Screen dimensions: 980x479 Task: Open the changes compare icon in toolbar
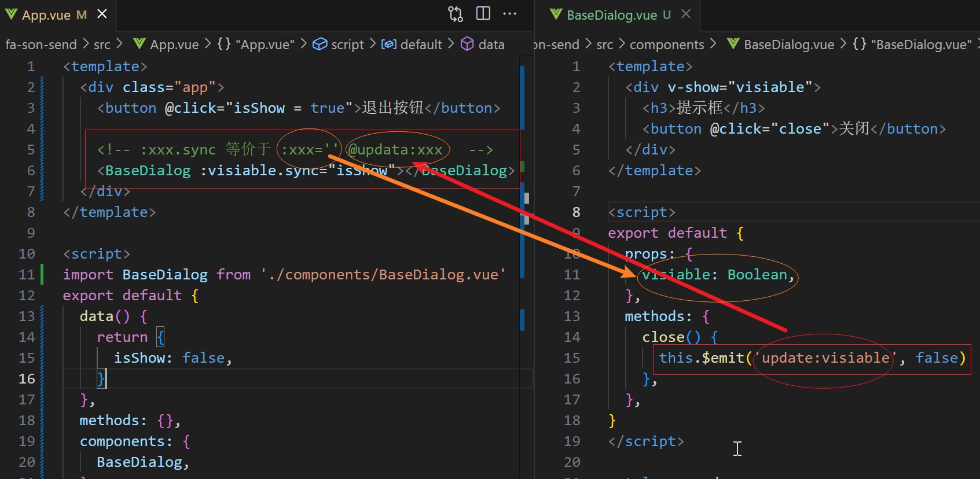point(456,14)
